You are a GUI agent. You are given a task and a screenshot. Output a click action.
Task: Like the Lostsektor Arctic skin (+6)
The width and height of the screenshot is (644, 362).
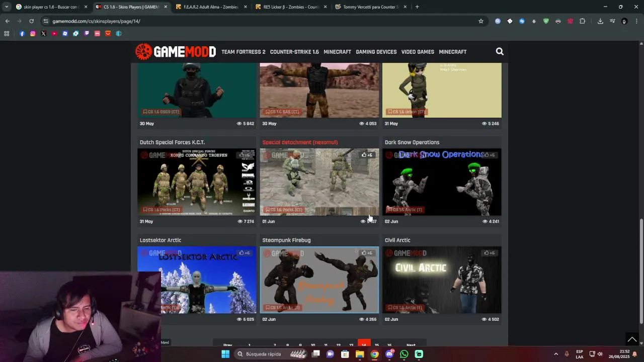pos(245,253)
